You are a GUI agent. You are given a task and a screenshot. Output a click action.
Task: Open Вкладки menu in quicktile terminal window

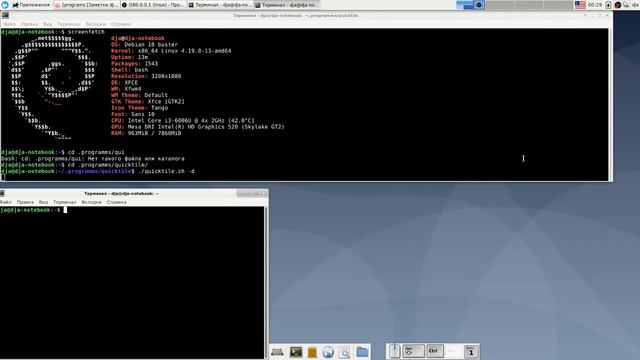click(96, 24)
